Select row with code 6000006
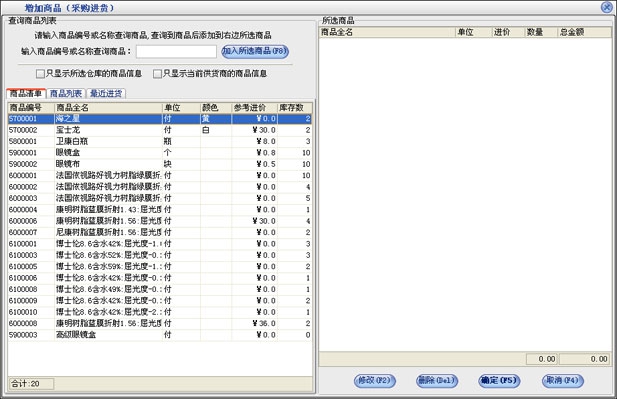This screenshot has width=617, height=399. pos(160,221)
